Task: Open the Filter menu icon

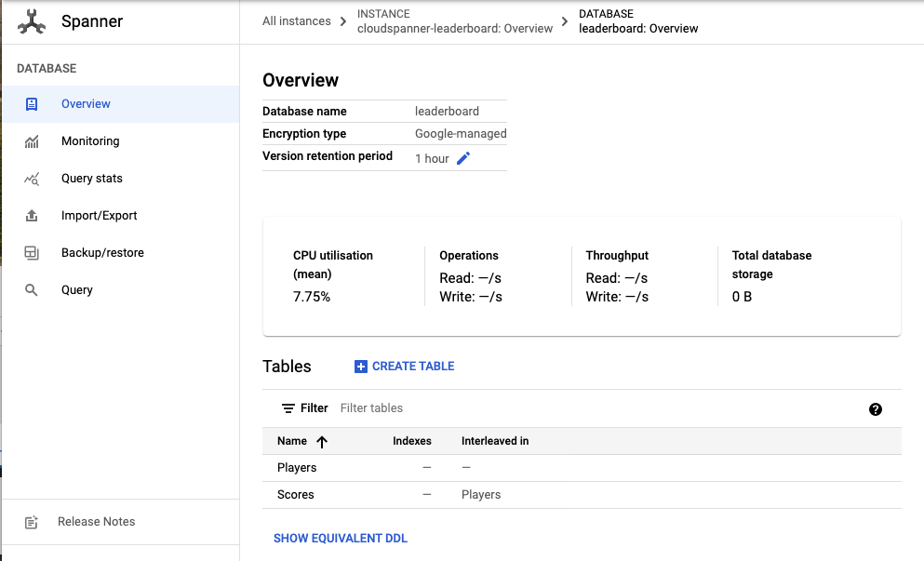Action: [288, 408]
